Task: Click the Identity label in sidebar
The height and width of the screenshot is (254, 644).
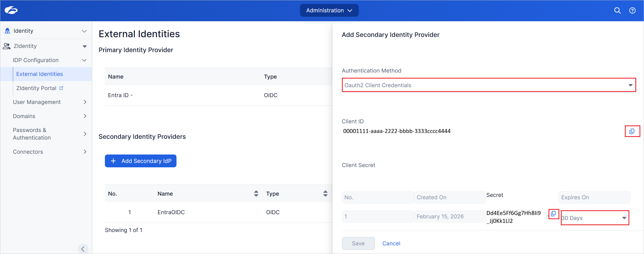Action: pos(23,31)
